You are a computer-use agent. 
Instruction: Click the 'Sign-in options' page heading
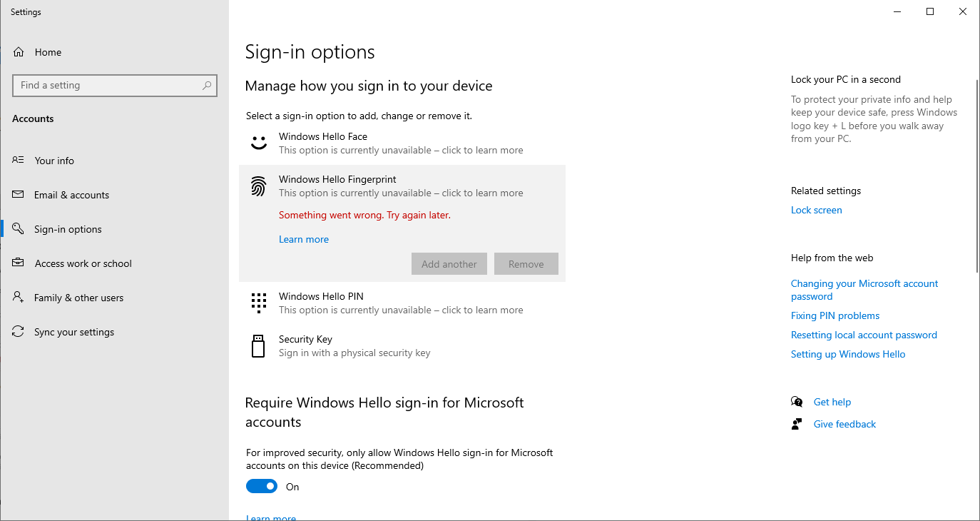[x=310, y=52]
